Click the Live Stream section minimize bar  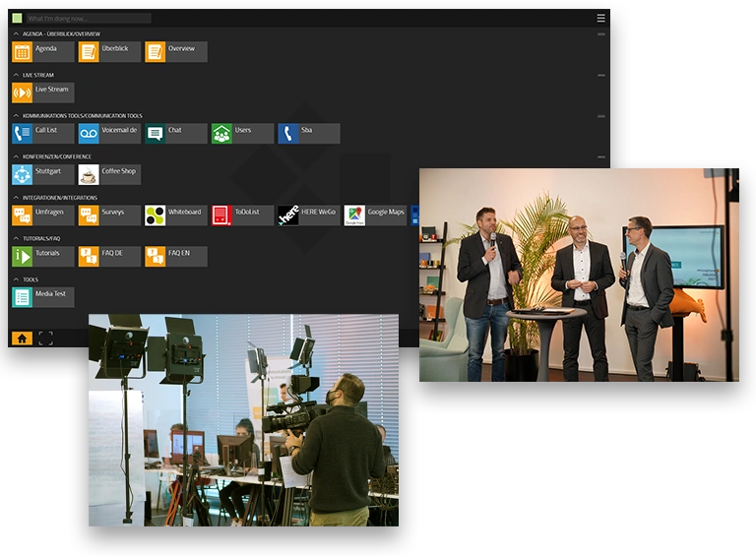pos(601,75)
